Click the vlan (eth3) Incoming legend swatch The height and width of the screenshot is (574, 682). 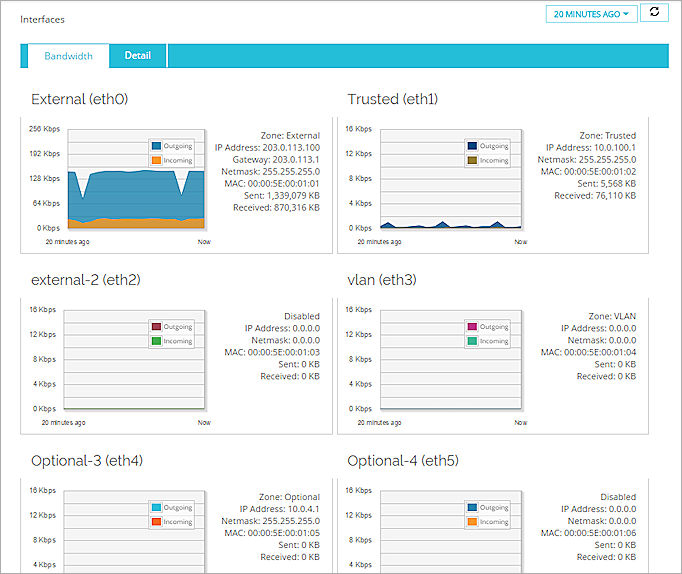coord(472,341)
